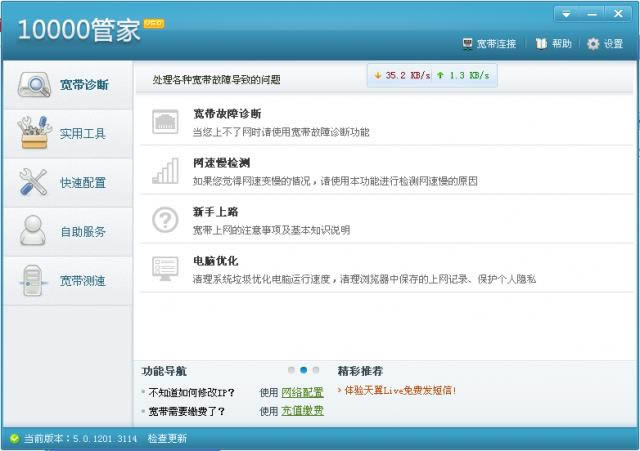The image size is (640, 451).
Task: Click description 宽带上网的注意事项及基本知识说明
Action: coord(271,230)
